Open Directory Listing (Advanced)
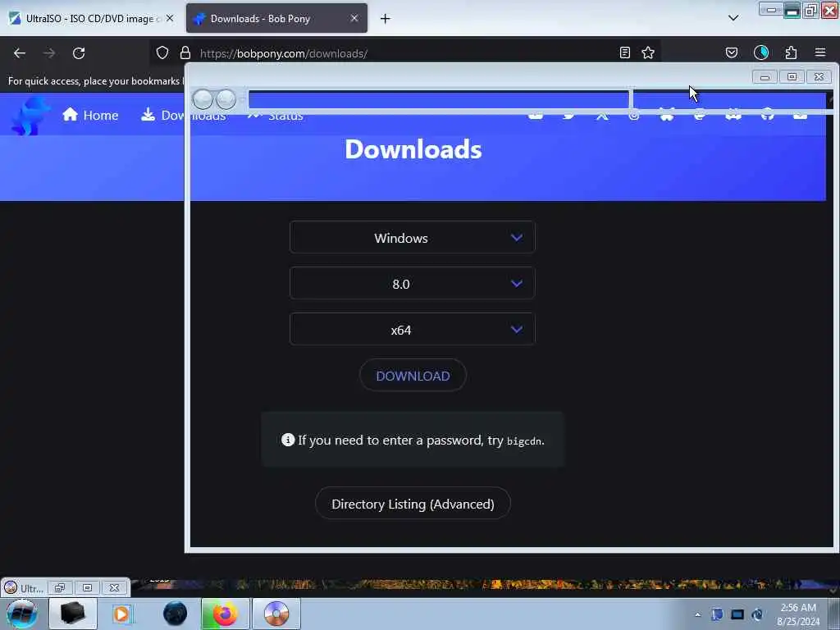840x630 pixels. pyautogui.click(x=413, y=504)
